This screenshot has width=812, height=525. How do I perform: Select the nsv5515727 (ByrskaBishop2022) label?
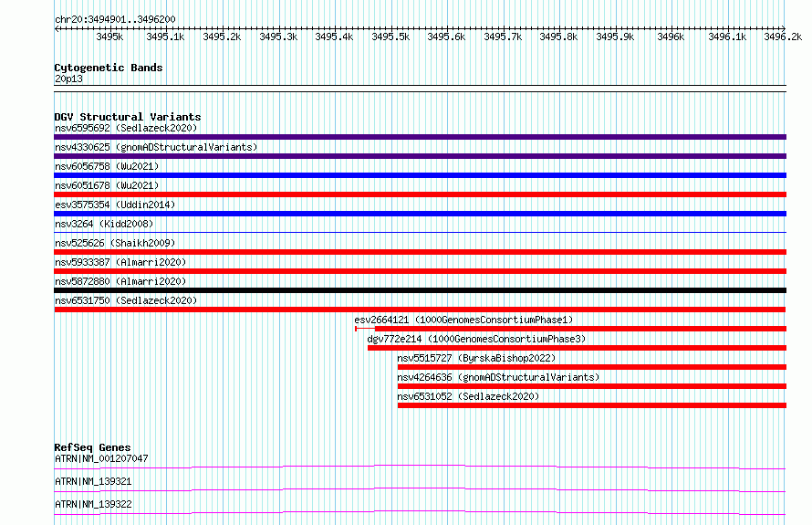pyautogui.click(x=476, y=358)
